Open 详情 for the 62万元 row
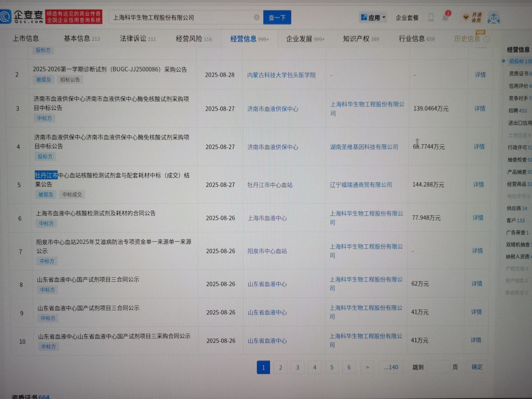Image resolution: width=532 pixels, height=399 pixels. coord(477,283)
